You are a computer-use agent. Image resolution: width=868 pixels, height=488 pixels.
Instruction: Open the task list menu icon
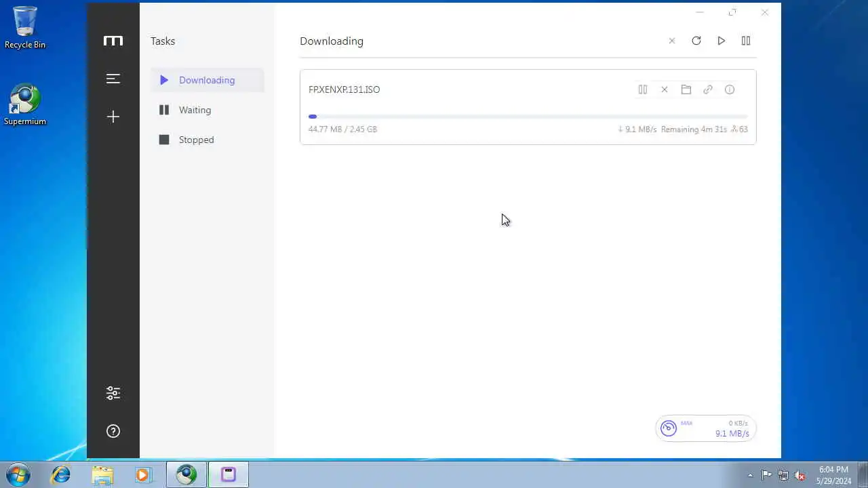113,79
